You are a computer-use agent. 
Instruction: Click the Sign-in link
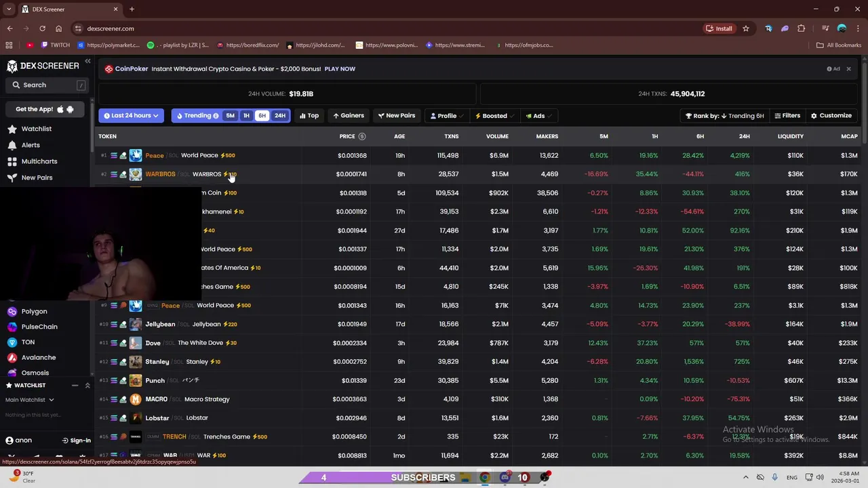point(76,441)
